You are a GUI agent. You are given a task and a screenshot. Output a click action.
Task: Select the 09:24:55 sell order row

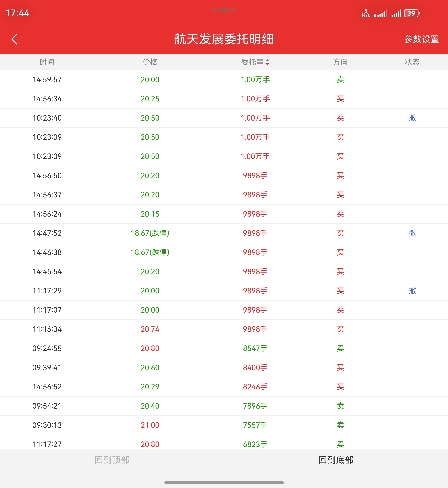(x=224, y=348)
